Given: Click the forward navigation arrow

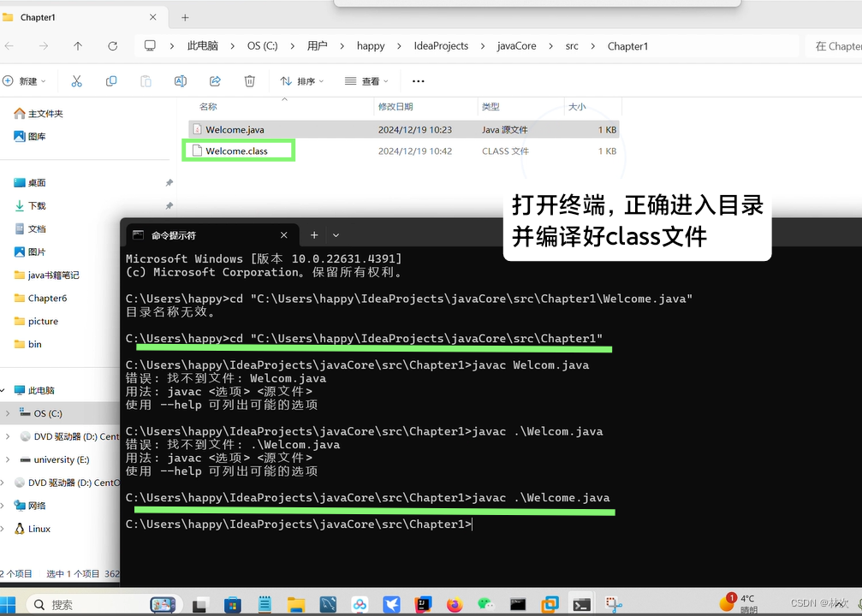Looking at the screenshot, I should (44, 46).
